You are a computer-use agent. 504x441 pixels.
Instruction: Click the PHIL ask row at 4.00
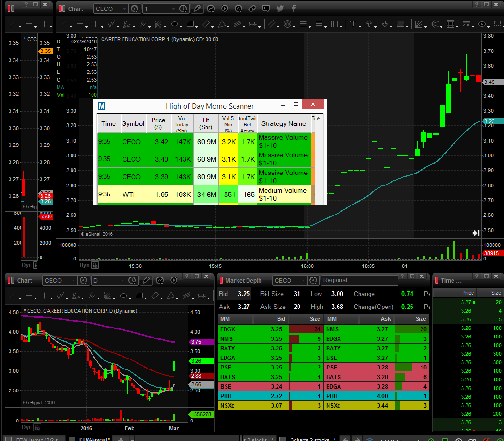[376, 396]
